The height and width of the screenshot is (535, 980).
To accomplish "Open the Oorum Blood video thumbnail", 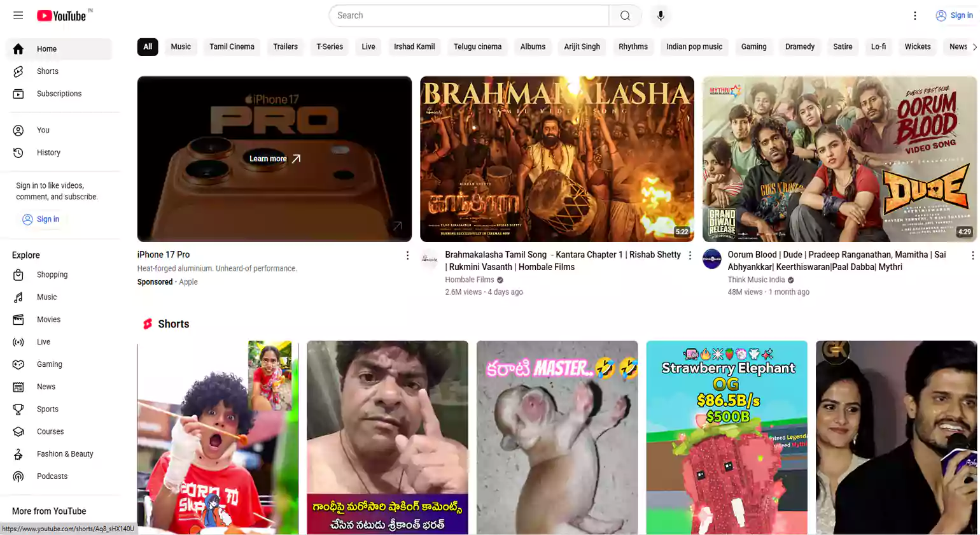I will pos(839,159).
